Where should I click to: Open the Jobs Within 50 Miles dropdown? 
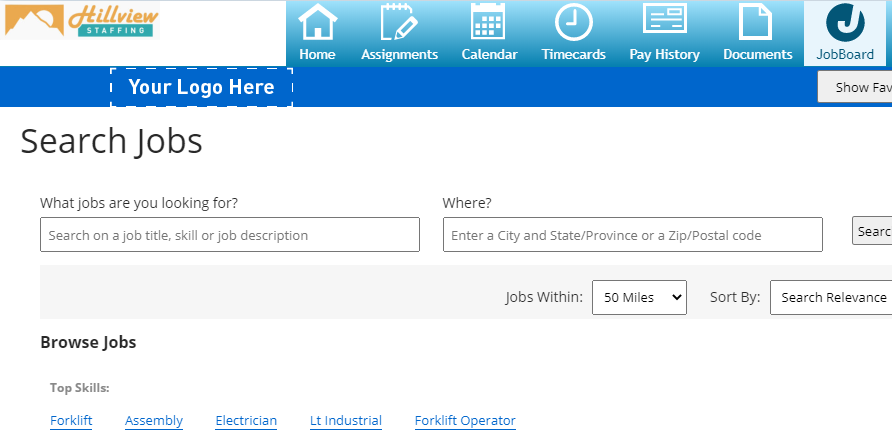[x=639, y=297]
